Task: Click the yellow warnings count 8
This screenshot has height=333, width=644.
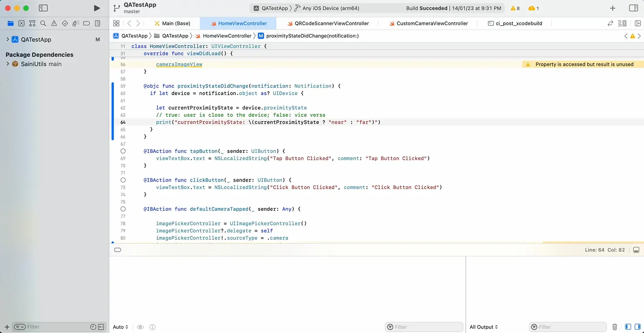Action: 515,8
